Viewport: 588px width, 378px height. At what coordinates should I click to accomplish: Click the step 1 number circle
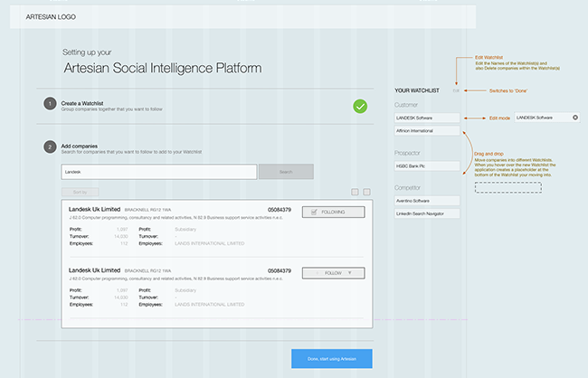click(x=50, y=105)
